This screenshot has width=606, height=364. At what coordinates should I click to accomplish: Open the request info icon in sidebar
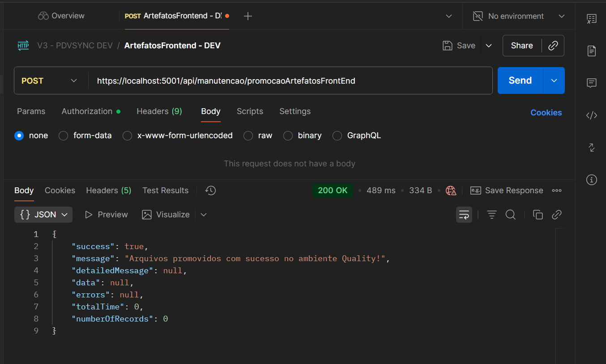(x=592, y=180)
